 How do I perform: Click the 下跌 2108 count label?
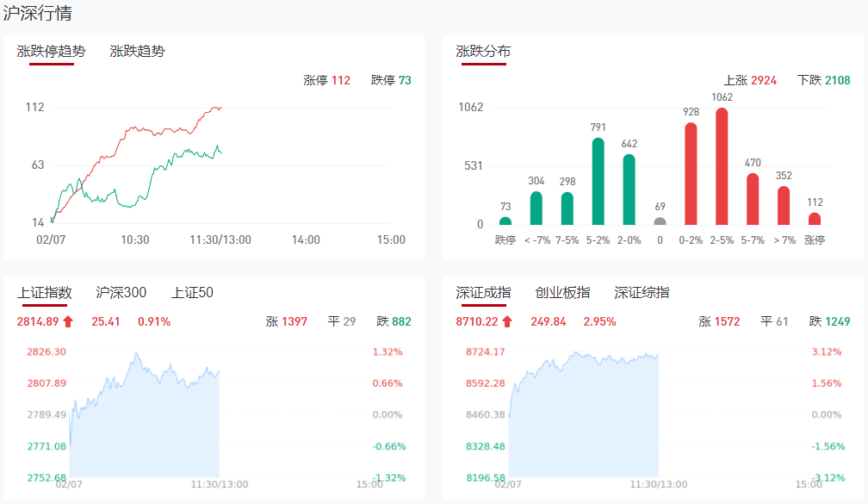click(824, 80)
